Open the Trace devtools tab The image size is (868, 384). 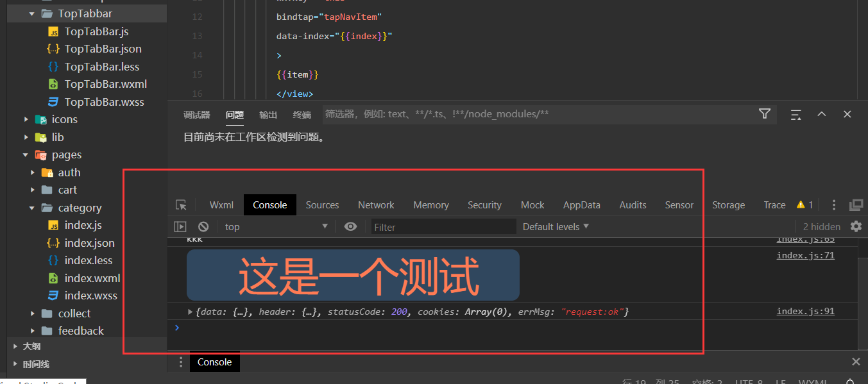(x=774, y=205)
